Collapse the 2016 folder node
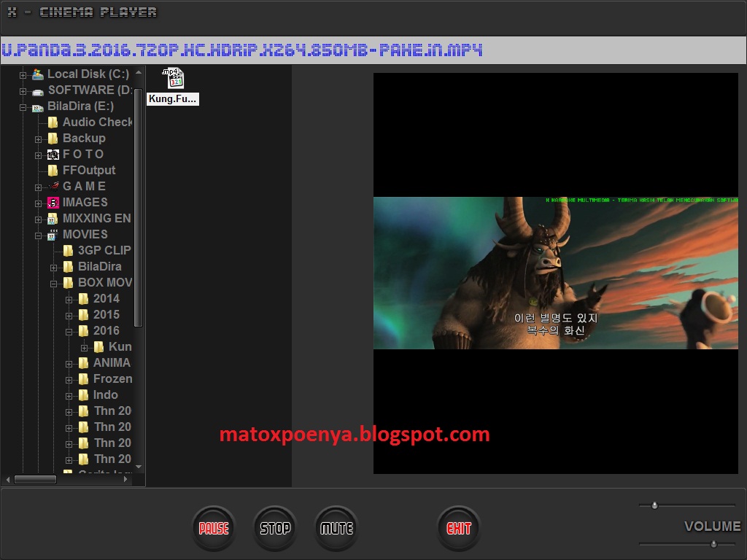Image resolution: width=747 pixels, height=560 pixels. (x=69, y=332)
